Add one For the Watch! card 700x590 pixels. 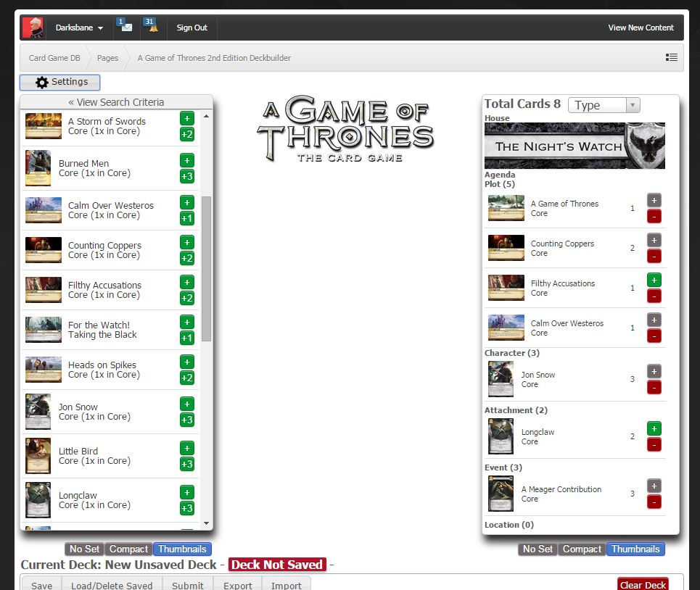pos(187,322)
